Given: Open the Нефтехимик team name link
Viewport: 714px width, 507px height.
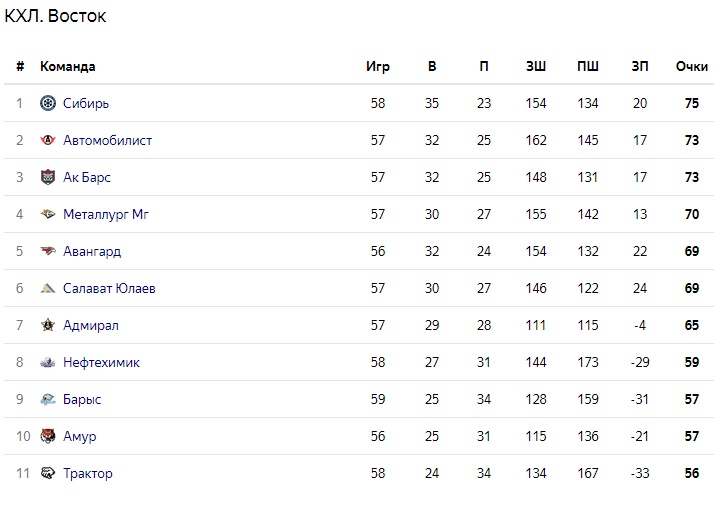Looking at the screenshot, I should pyautogui.click(x=101, y=362).
